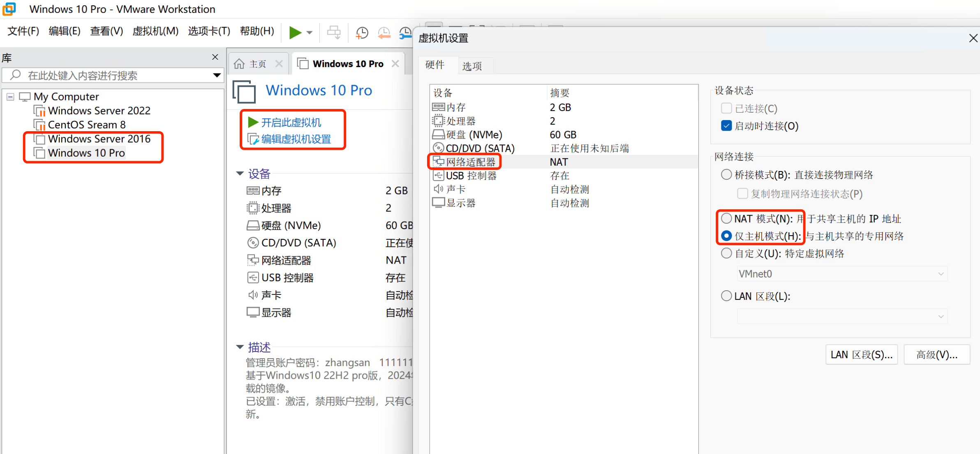
Task: Collapse the 设备 section in VM summary
Action: (x=240, y=174)
